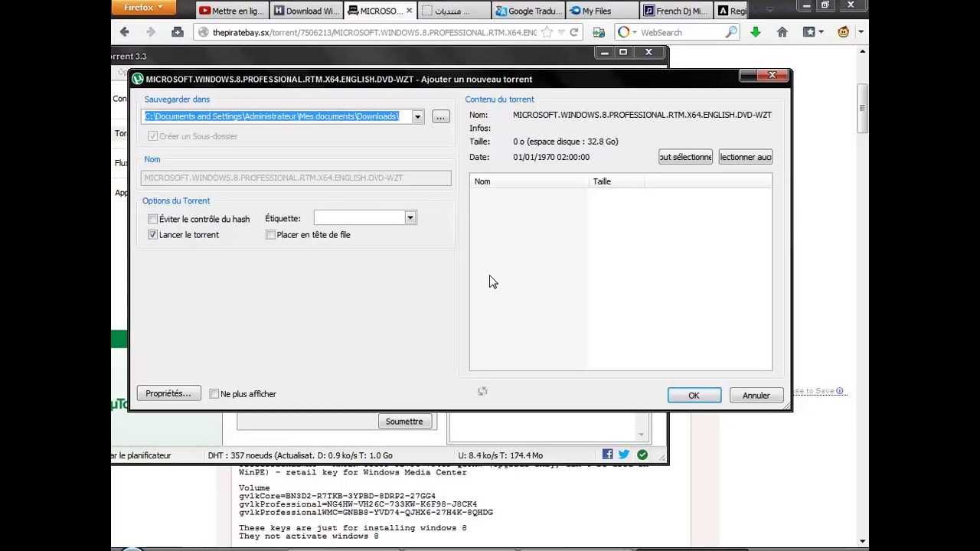The height and width of the screenshot is (551, 980).
Task: Click Facebook icon in uTorrent status bar
Action: click(608, 455)
